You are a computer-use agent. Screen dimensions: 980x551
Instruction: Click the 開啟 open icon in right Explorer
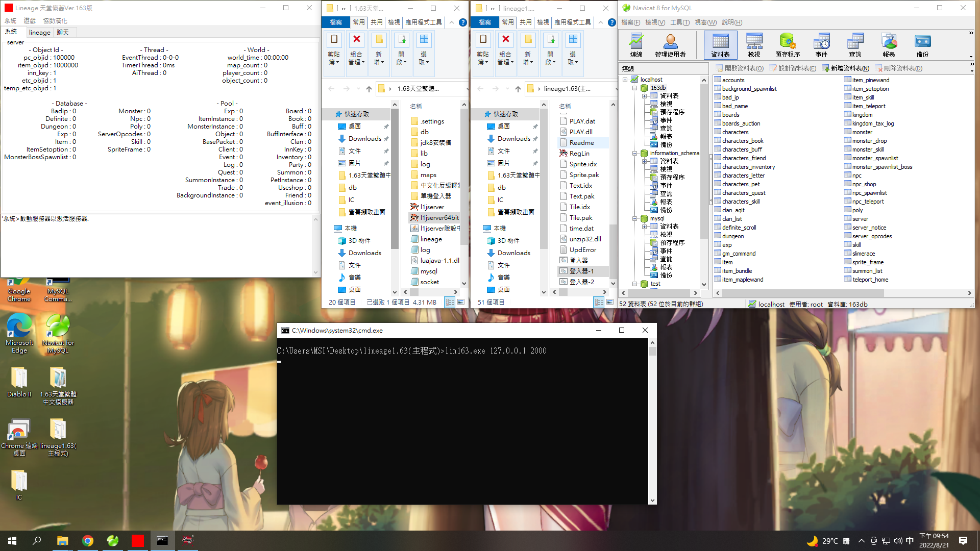[x=550, y=49]
